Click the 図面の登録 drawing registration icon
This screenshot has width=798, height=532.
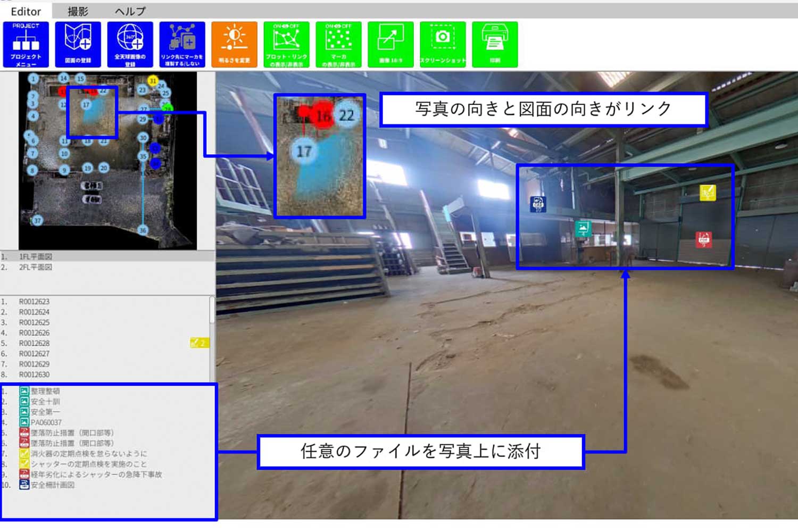[x=78, y=45]
